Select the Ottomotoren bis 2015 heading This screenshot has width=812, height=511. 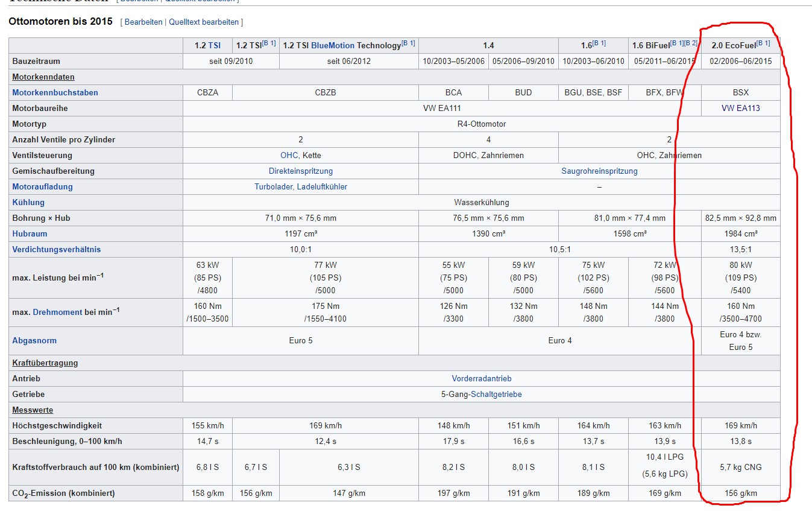coord(60,21)
